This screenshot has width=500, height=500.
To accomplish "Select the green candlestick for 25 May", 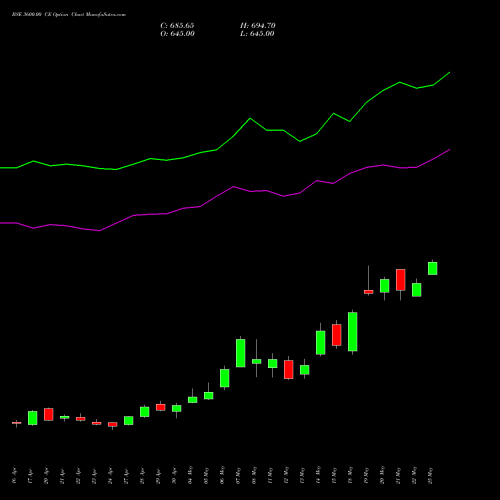I will click(x=433, y=268).
